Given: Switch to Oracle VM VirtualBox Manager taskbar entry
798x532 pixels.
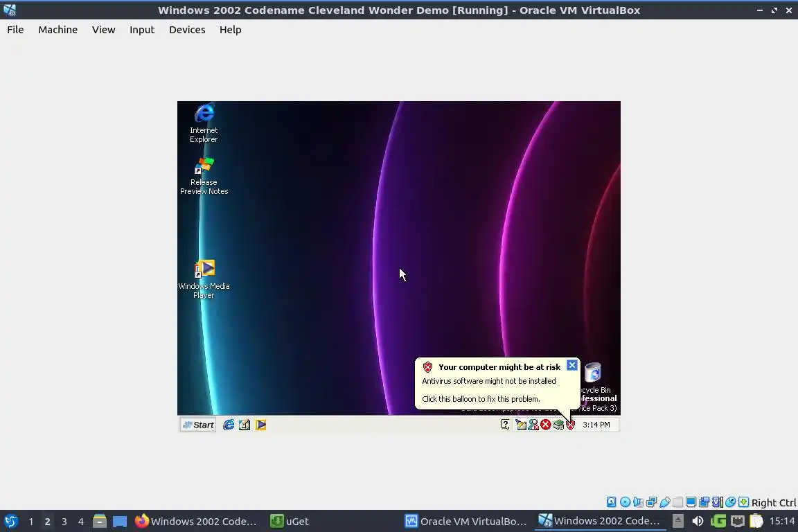Looking at the screenshot, I should coord(466,522).
